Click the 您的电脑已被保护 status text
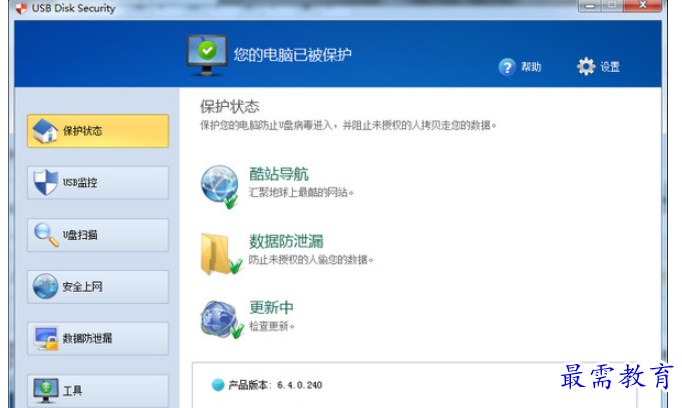682x408 pixels. [292, 55]
